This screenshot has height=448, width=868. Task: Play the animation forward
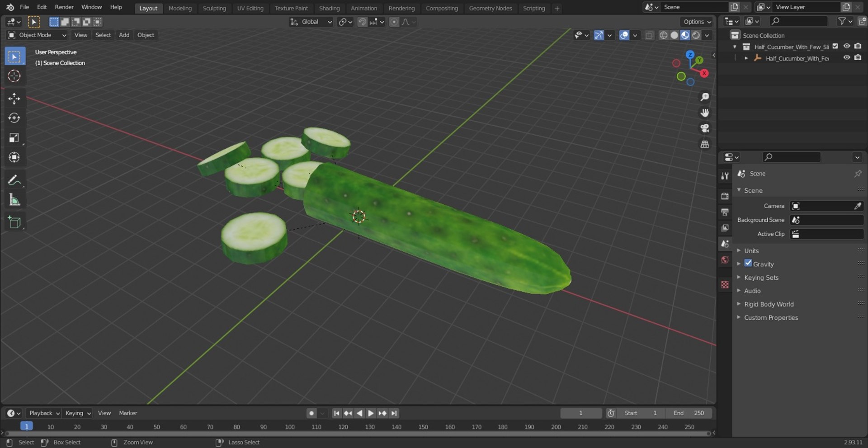[x=371, y=413]
